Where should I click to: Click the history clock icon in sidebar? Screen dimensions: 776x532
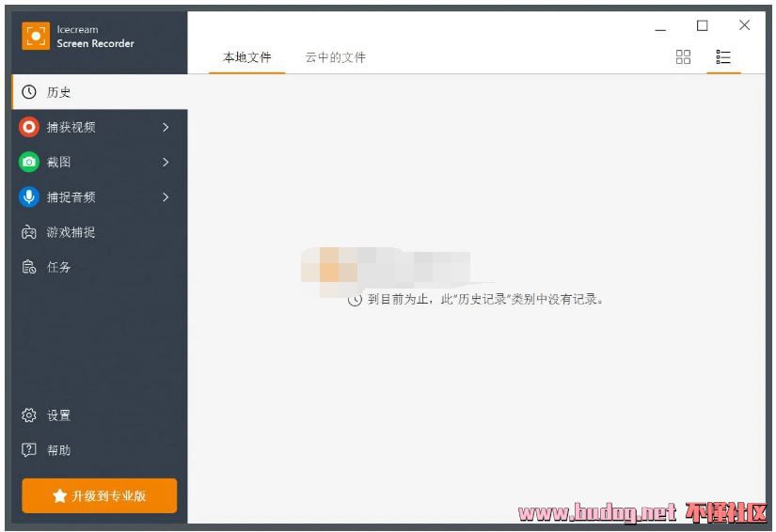(x=29, y=92)
